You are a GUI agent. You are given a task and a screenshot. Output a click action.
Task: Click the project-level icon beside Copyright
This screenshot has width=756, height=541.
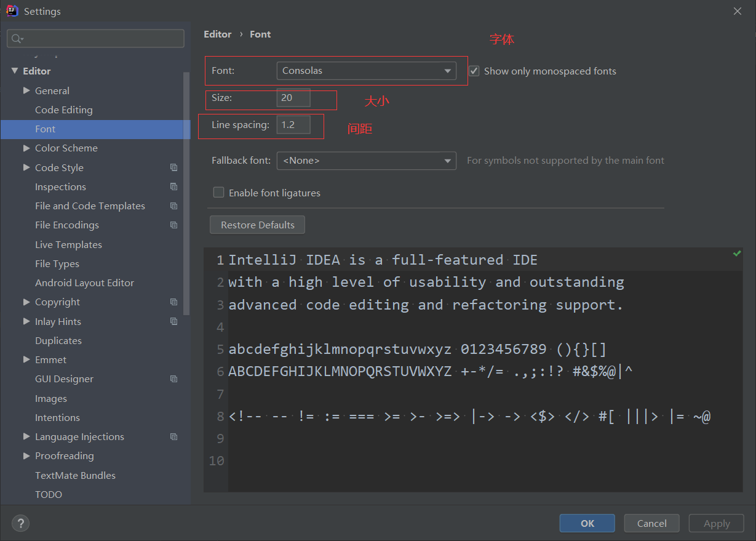coord(174,302)
